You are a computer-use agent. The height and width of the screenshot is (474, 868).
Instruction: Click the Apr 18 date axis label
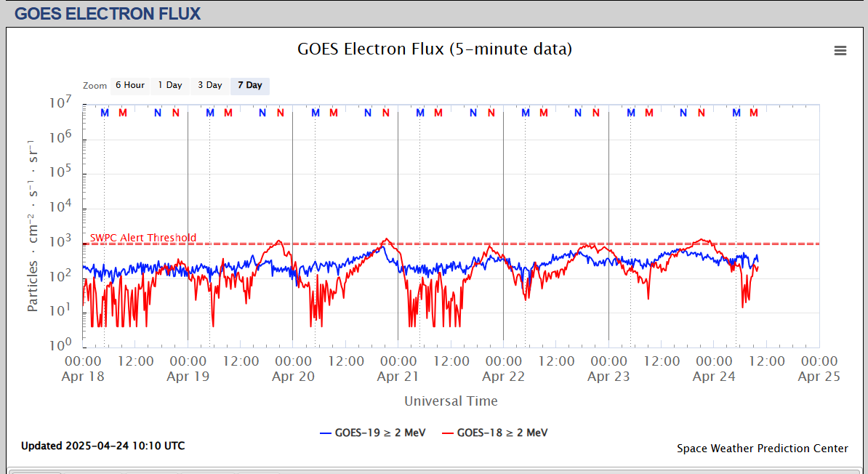83,377
